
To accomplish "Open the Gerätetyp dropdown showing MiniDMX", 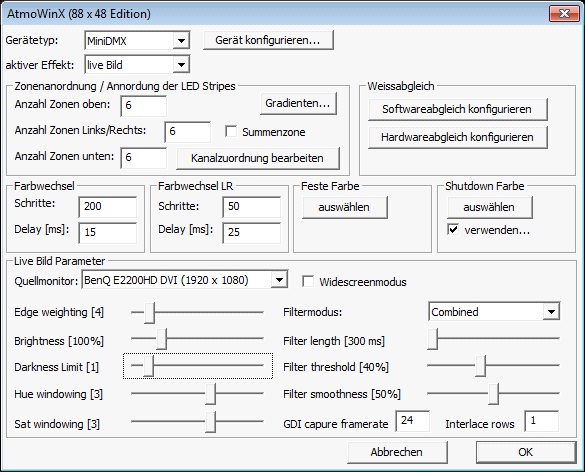I will [x=137, y=40].
